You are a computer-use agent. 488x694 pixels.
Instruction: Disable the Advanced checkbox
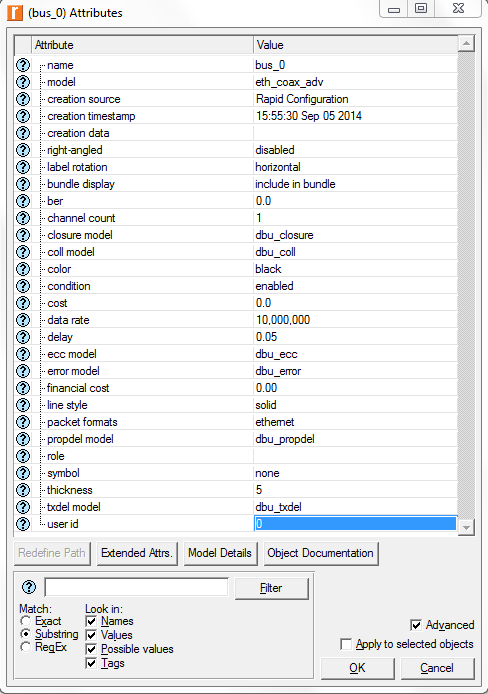(416, 625)
